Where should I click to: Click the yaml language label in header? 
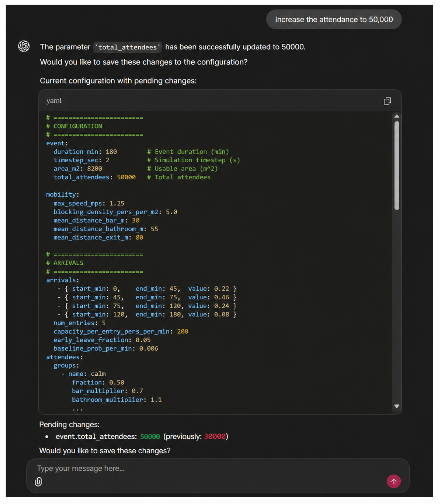pos(54,101)
